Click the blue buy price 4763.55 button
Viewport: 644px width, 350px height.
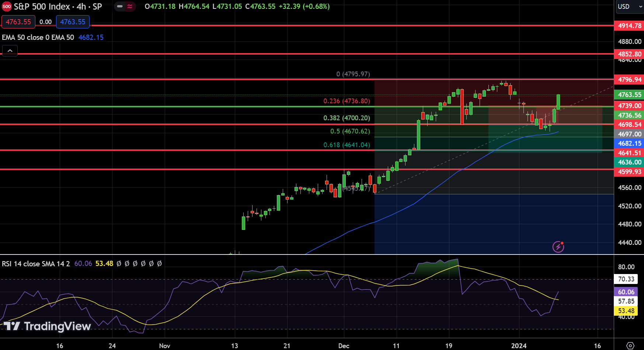click(x=73, y=22)
